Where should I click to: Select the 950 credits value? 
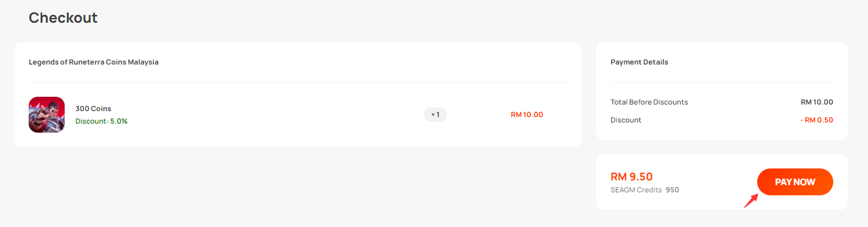672,190
